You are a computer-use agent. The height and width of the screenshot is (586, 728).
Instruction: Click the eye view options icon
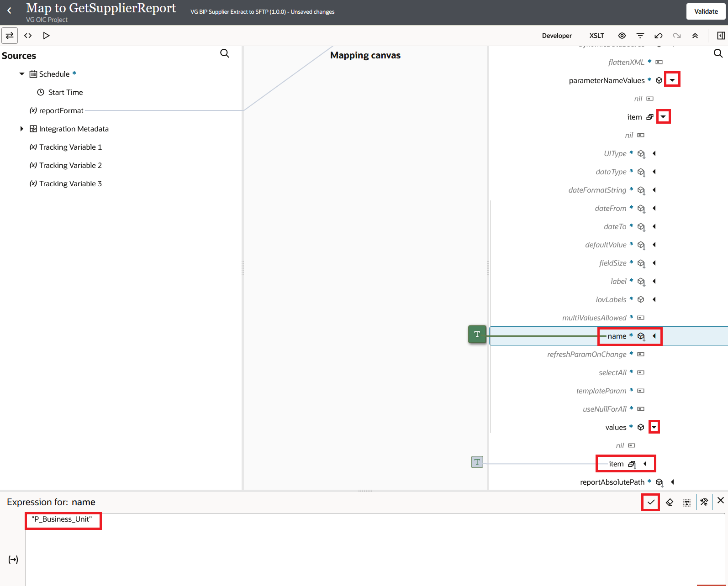coord(622,36)
